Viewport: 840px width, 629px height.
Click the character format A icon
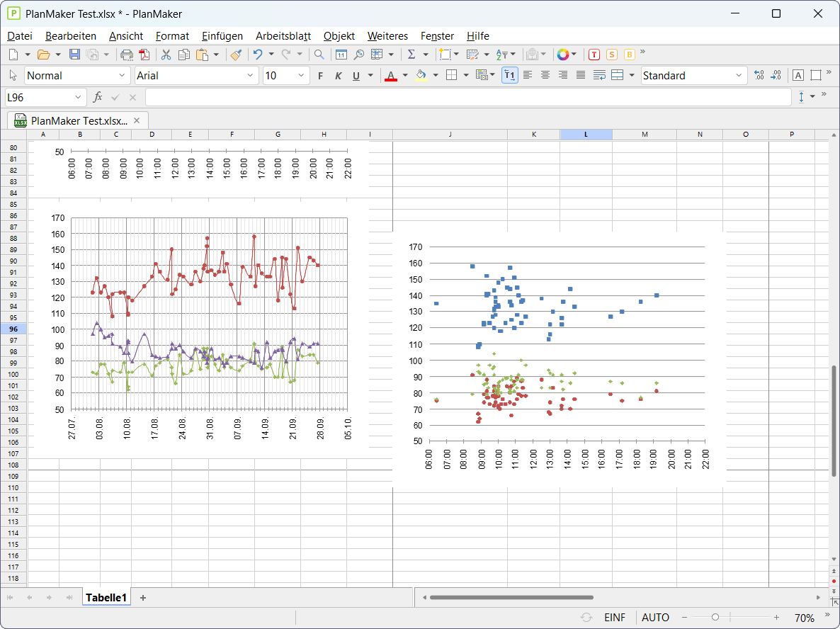click(x=798, y=76)
